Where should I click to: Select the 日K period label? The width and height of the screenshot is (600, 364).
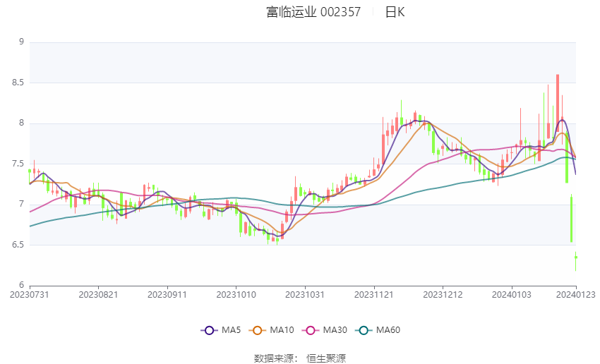tap(395, 12)
